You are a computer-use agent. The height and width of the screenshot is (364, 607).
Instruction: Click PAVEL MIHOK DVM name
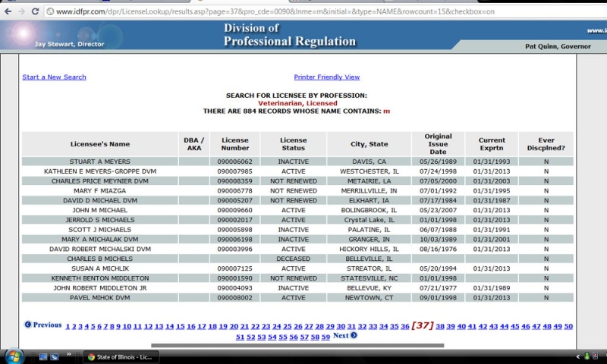pos(100,297)
